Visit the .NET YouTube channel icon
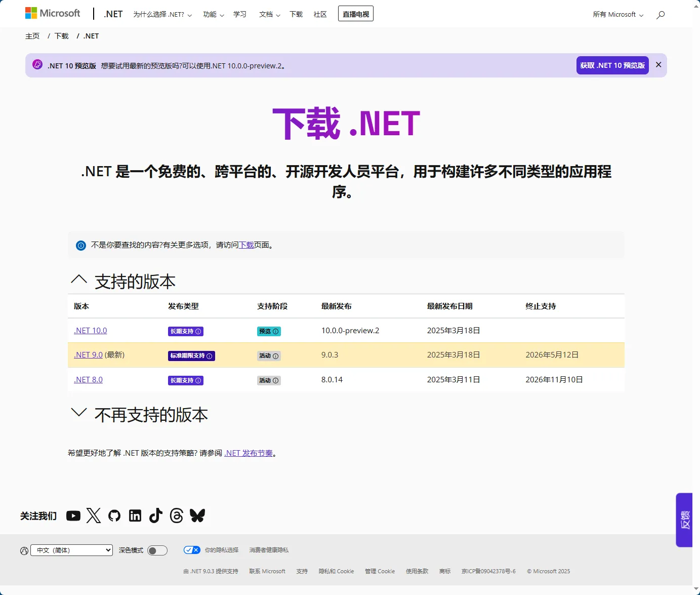This screenshot has width=700, height=595. click(x=73, y=515)
